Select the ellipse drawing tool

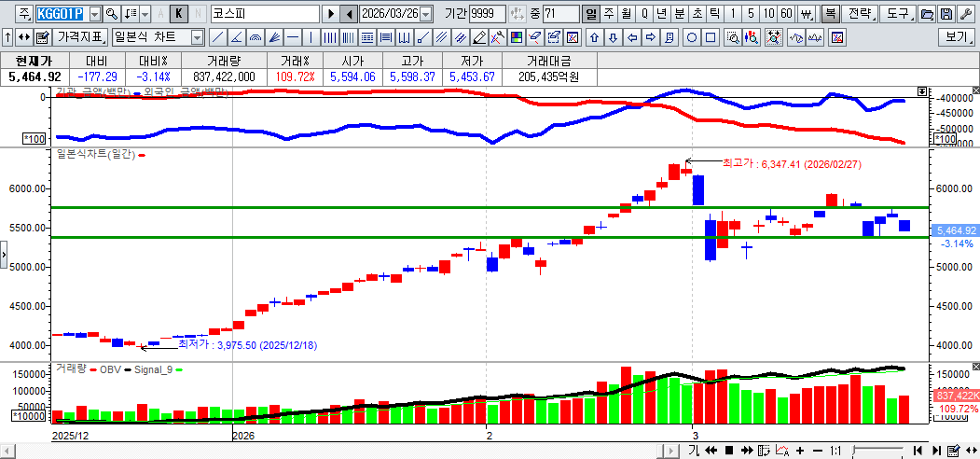tap(692, 37)
